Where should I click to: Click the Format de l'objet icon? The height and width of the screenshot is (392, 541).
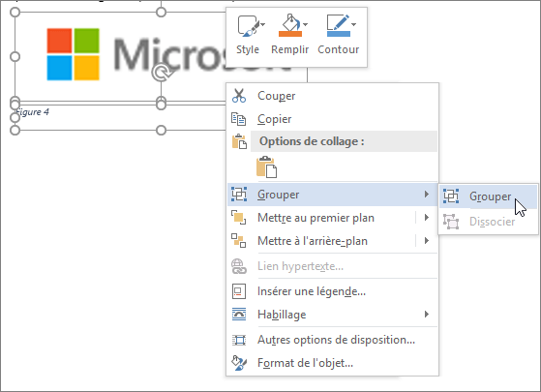(x=239, y=363)
